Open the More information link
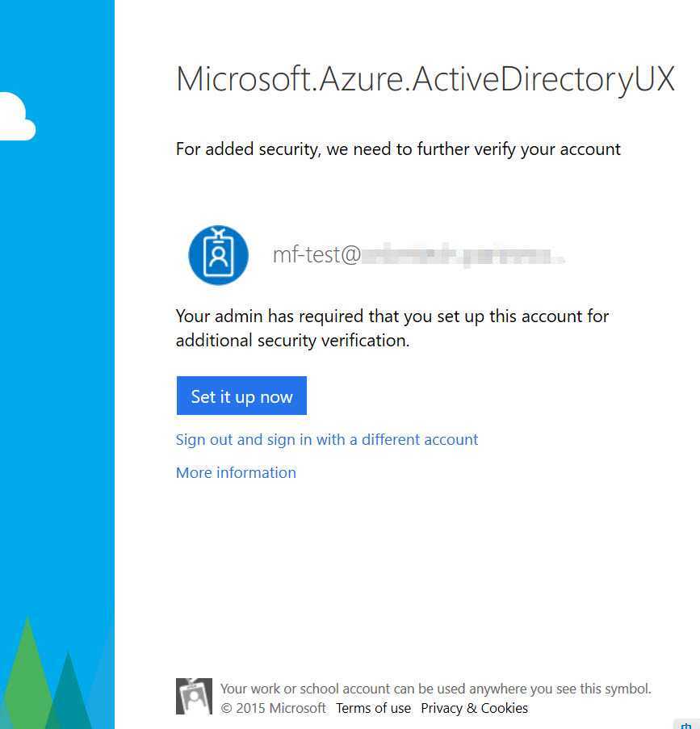The image size is (700, 729). click(236, 473)
